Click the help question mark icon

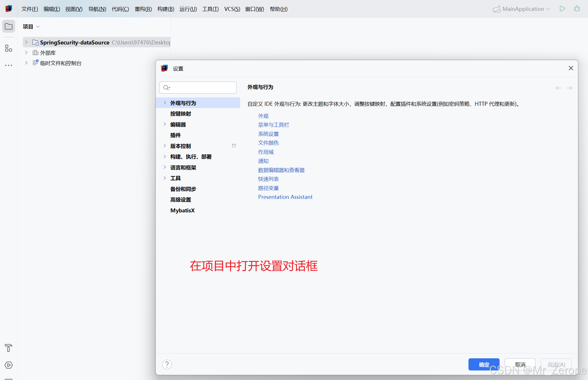(167, 365)
